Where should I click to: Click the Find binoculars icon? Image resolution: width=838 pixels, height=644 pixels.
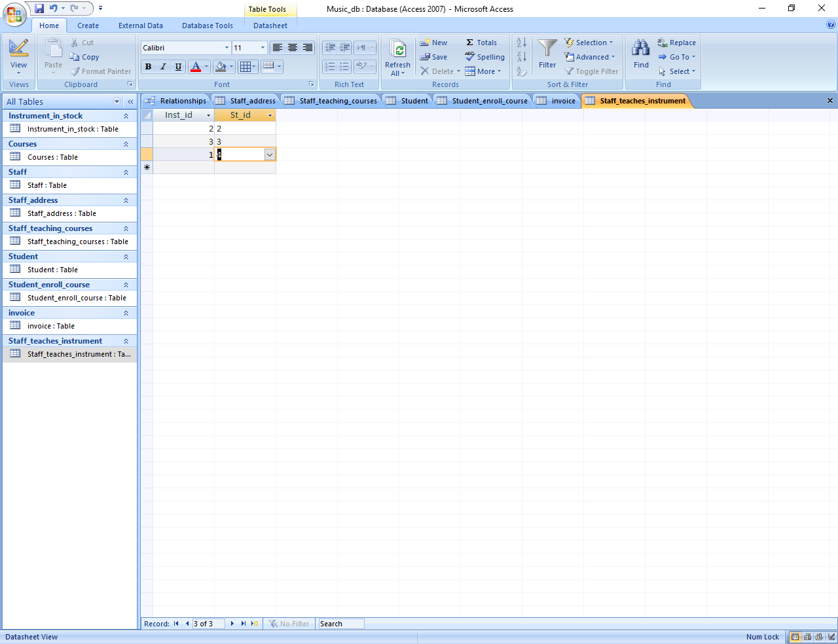(640, 48)
